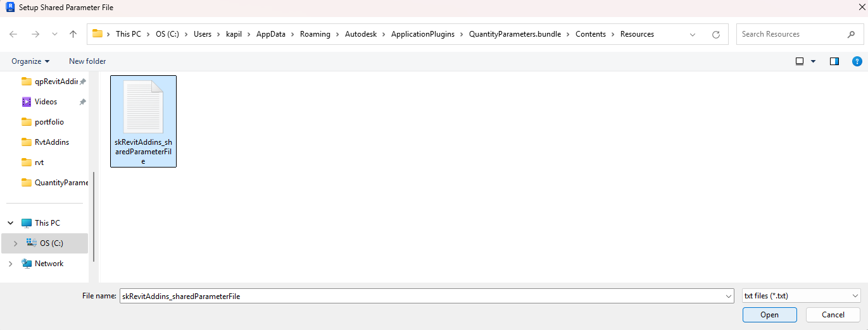This screenshot has width=868, height=330.
Task: Click Autodesk breadcrumb segment
Action: [x=361, y=34]
